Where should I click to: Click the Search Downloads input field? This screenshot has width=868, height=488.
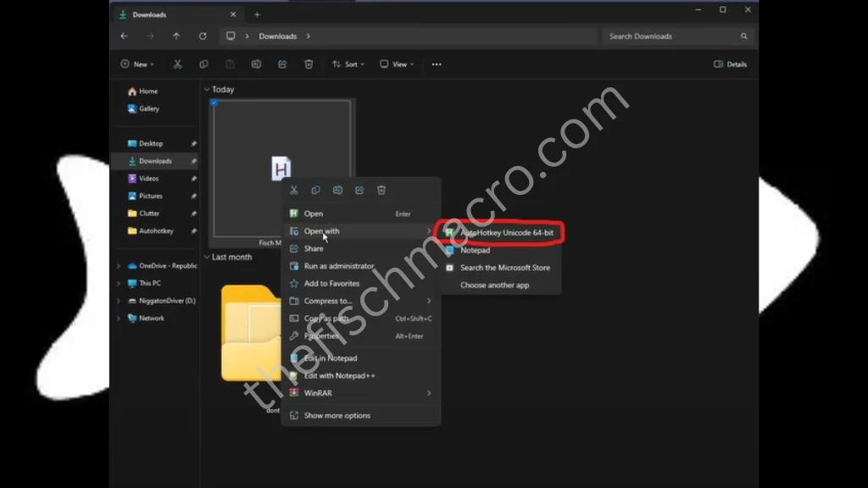click(x=671, y=36)
